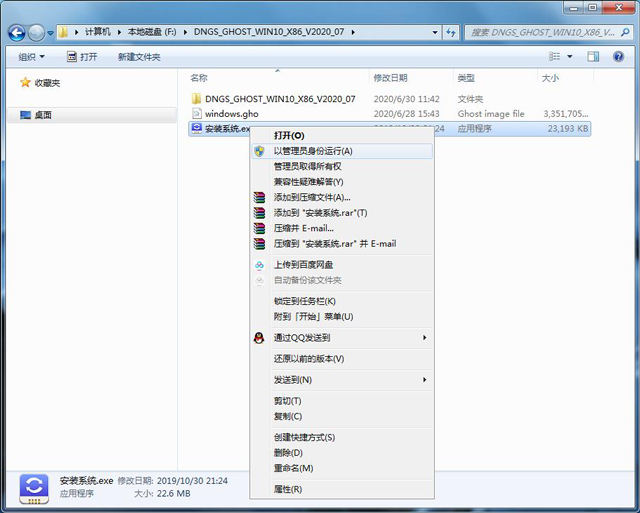Click the 23,193 KB size cell
The width and height of the screenshot is (640, 513).
(x=568, y=129)
